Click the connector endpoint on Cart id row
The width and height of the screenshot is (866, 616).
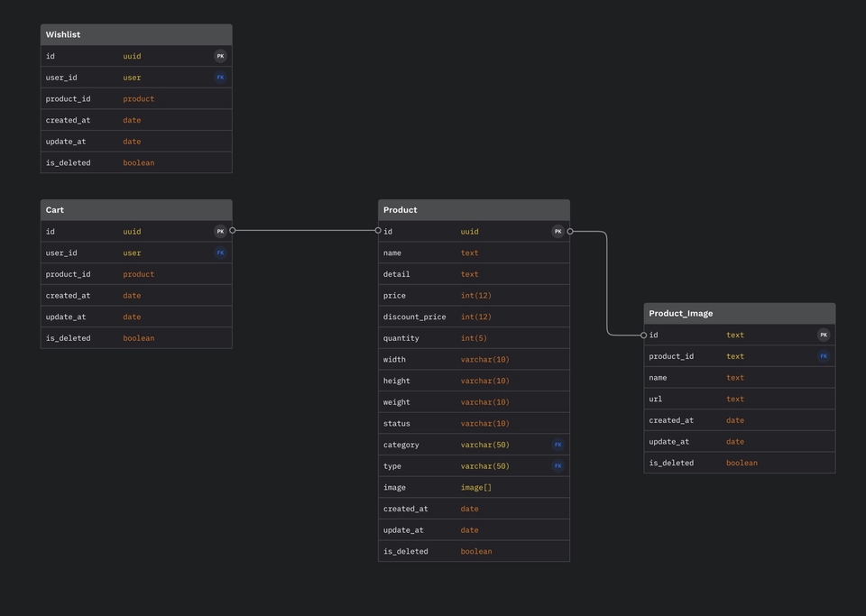point(233,230)
